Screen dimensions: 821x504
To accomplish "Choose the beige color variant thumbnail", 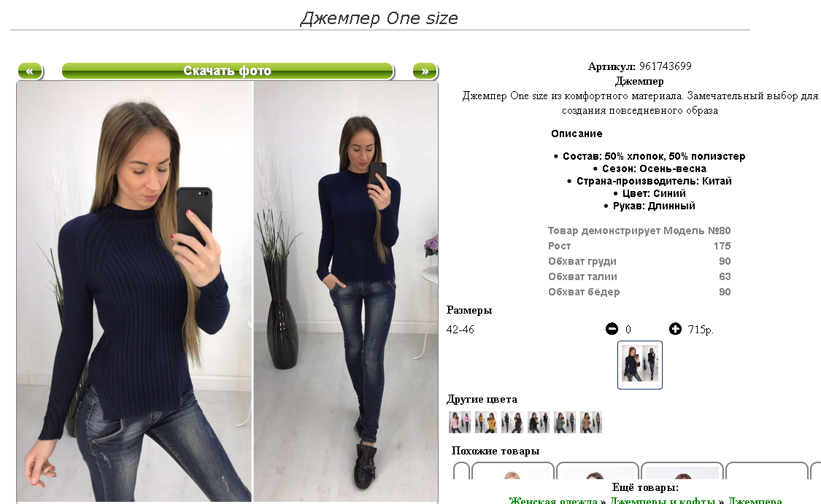I will pyautogui.click(x=590, y=422).
